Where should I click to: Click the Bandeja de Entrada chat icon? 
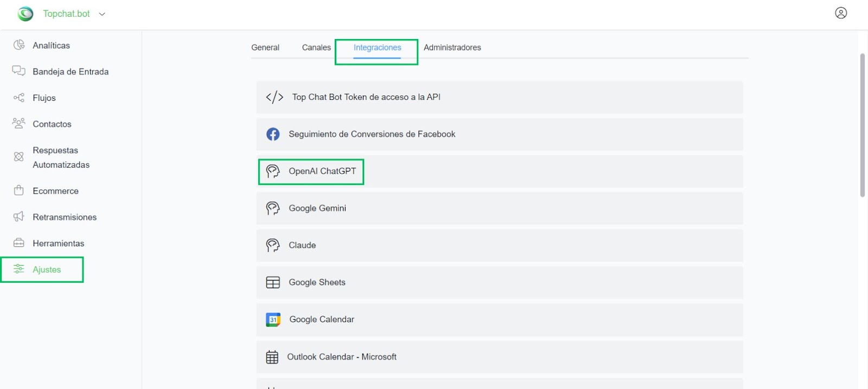pos(19,71)
